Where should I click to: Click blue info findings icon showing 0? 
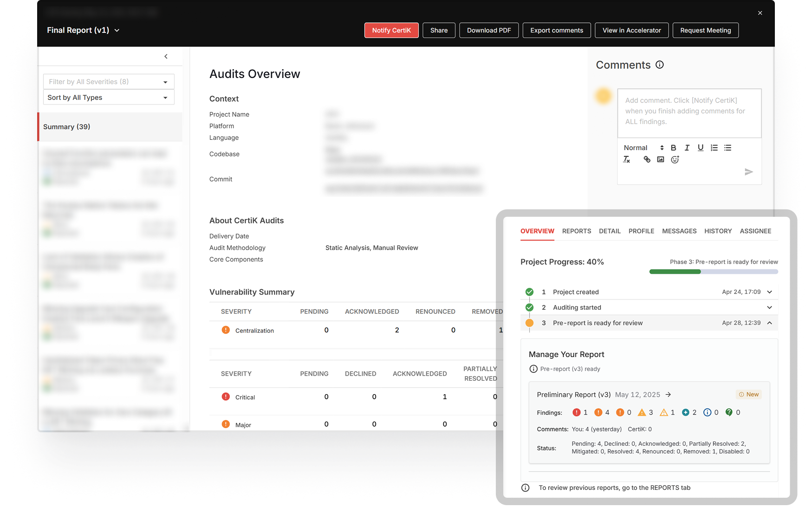[707, 412]
